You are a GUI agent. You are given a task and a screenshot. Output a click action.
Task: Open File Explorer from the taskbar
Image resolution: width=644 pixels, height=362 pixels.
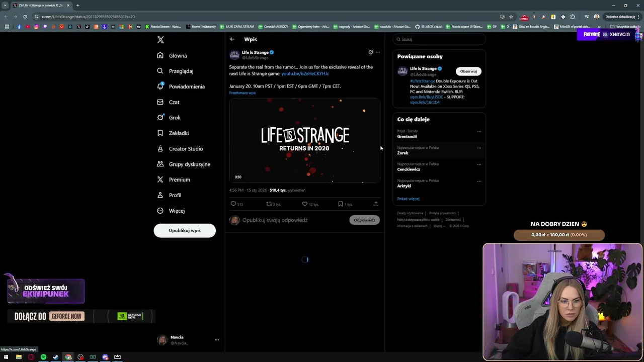pos(19,357)
